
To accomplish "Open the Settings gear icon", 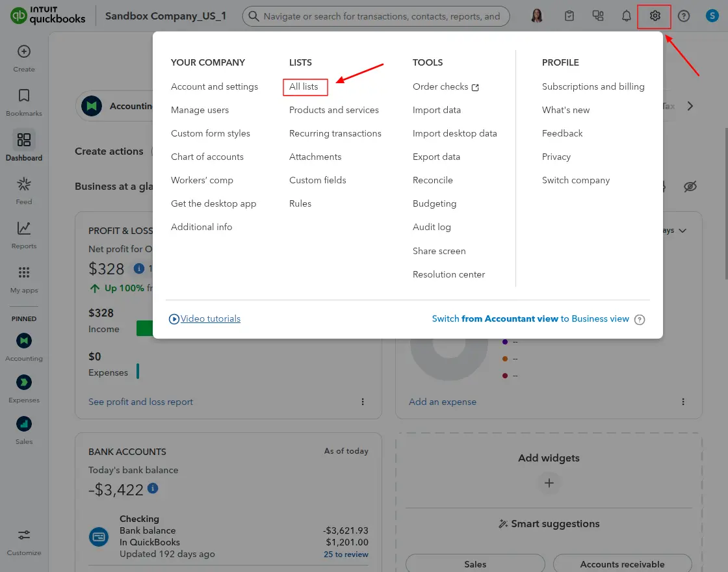I will point(655,16).
